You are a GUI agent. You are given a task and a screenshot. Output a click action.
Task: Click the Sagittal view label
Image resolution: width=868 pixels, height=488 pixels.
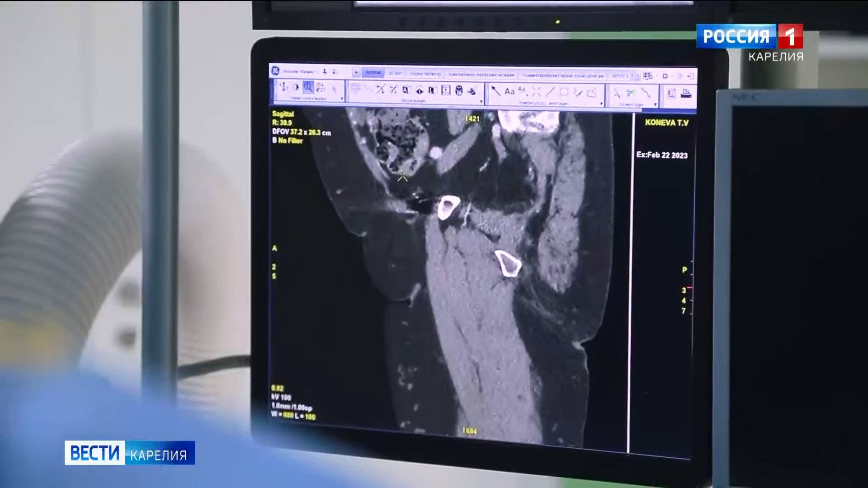point(283,114)
